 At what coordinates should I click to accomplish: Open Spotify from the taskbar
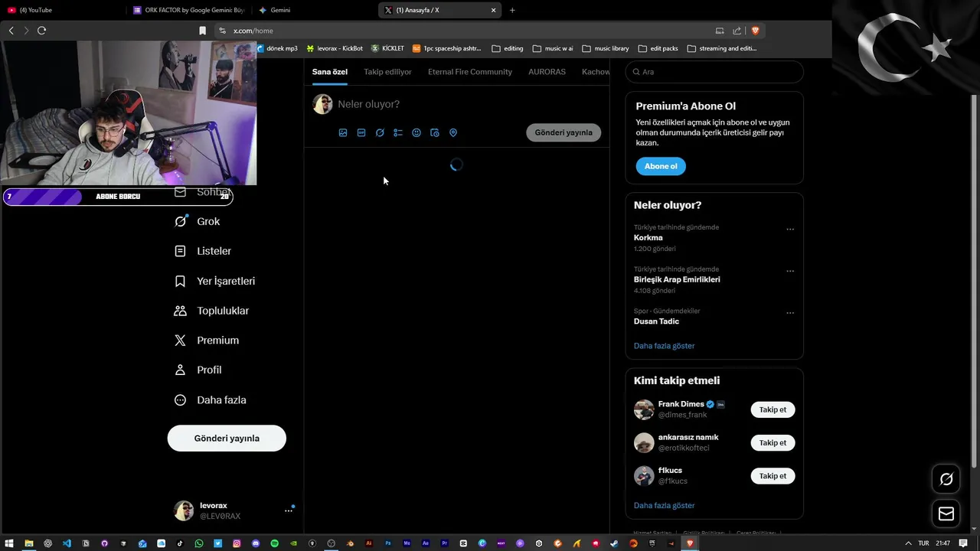point(275,543)
